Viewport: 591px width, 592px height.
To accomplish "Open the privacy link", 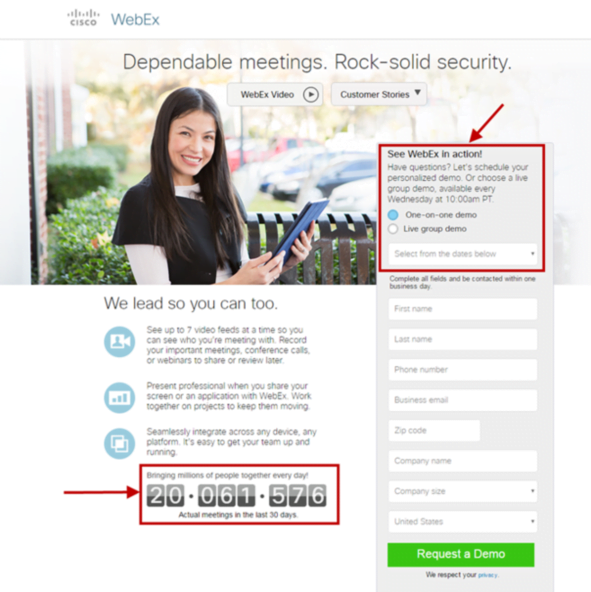I will [x=488, y=575].
